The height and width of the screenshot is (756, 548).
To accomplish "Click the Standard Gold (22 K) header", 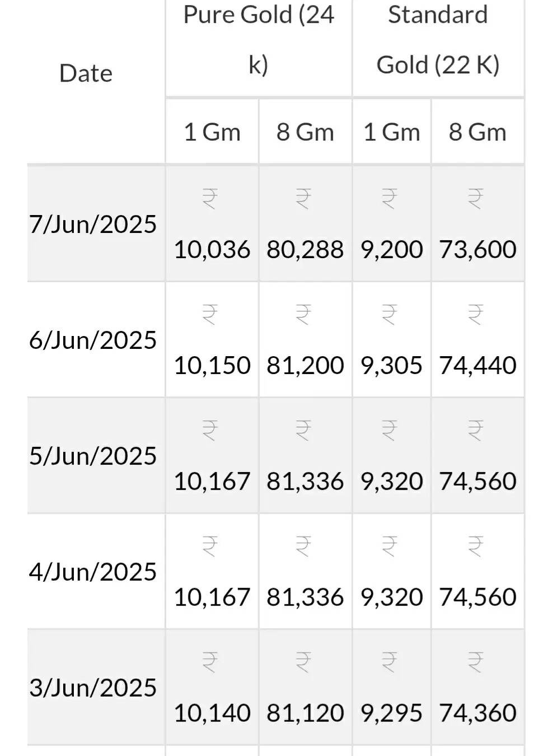I will tap(438, 39).
